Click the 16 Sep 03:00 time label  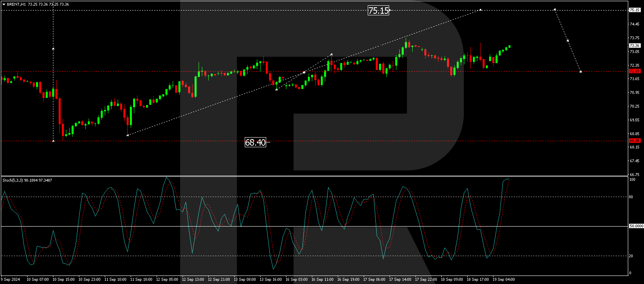(297, 280)
